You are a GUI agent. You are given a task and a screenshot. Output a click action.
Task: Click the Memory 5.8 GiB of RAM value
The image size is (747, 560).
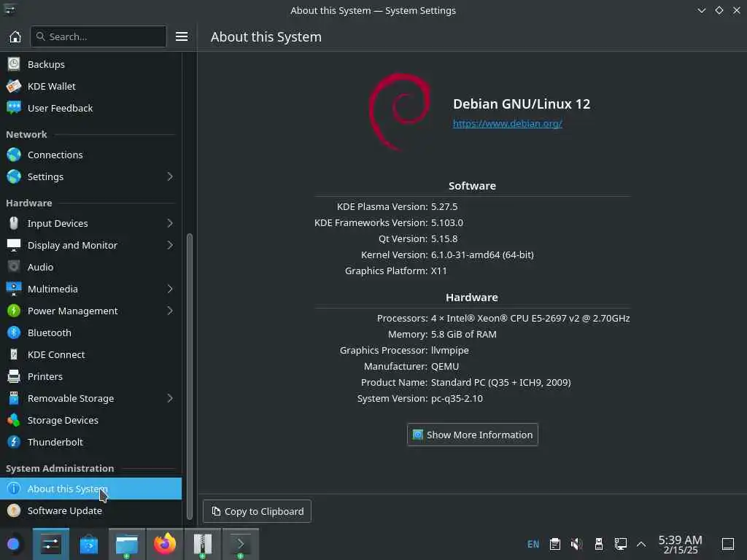[x=463, y=334]
